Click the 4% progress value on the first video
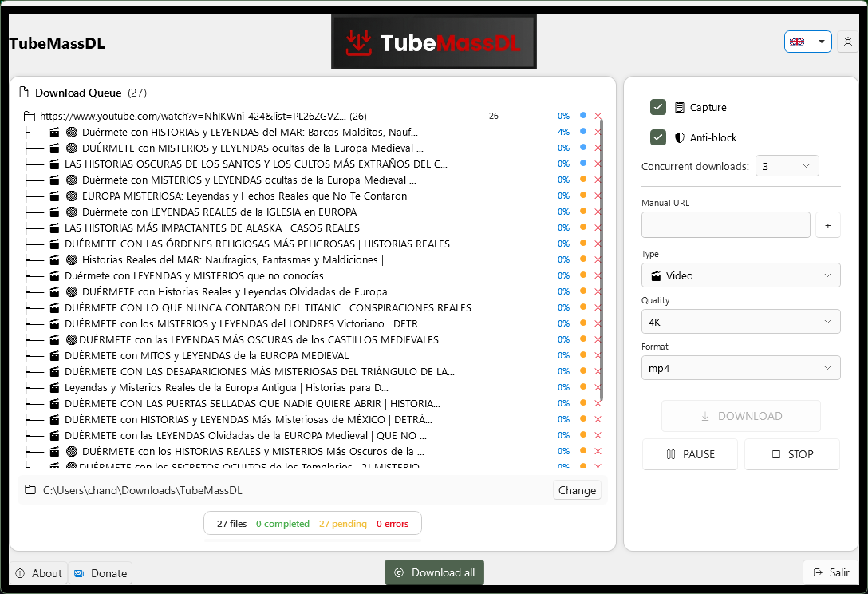Screen dimensions: 868x594 point(563,132)
